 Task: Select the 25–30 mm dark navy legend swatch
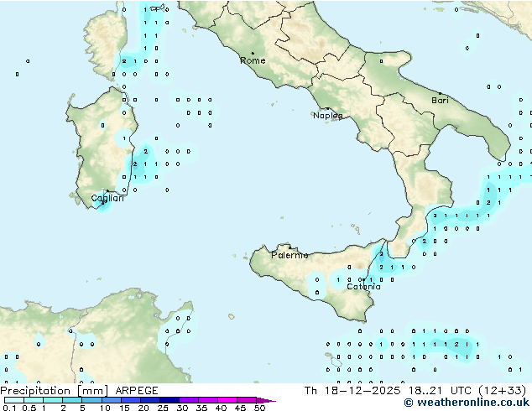coord(170,400)
